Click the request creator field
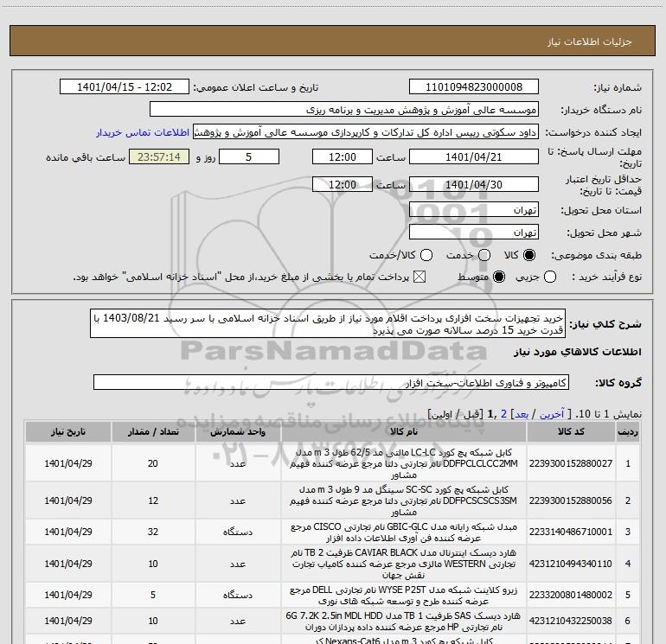This screenshot has height=644, width=666. pos(366,132)
